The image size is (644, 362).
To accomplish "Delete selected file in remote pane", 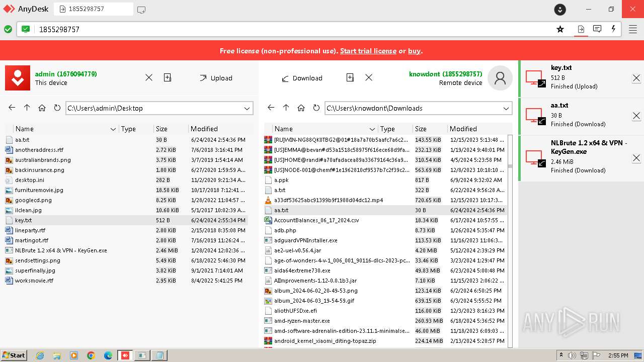I will pyautogui.click(x=369, y=77).
